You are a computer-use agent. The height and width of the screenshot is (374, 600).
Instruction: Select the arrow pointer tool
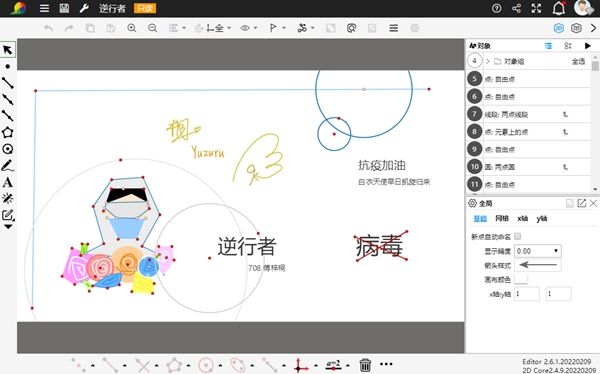click(7, 50)
